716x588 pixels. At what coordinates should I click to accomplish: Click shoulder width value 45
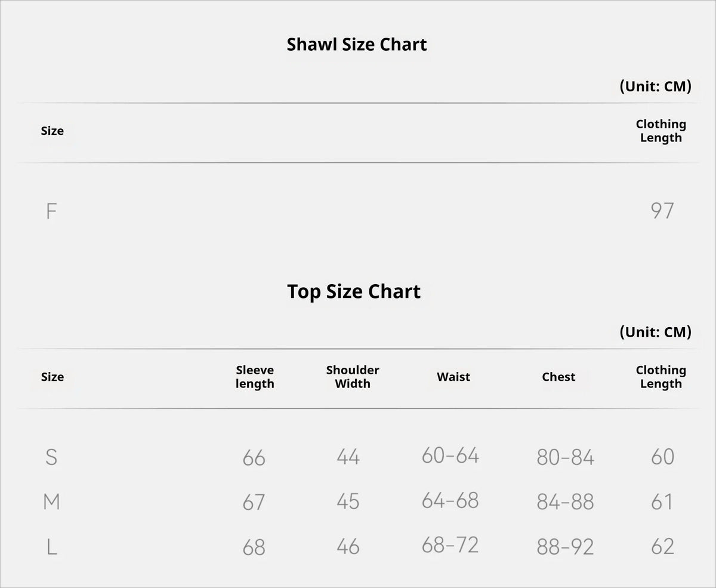(x=348, y=501)
